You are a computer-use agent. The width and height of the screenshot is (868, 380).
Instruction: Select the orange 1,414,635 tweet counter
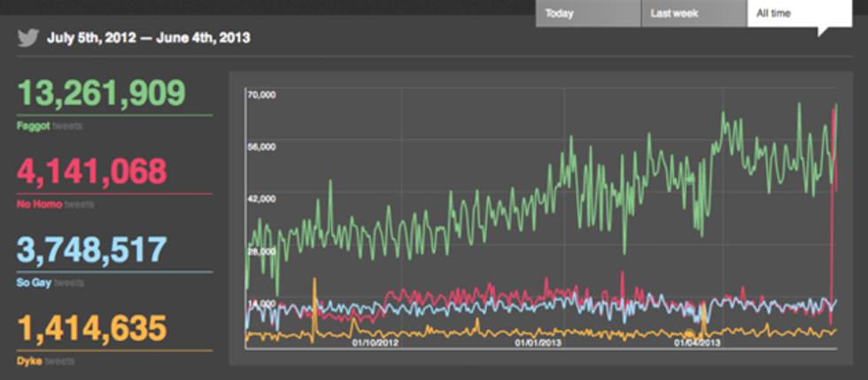(x=91, y=329)
